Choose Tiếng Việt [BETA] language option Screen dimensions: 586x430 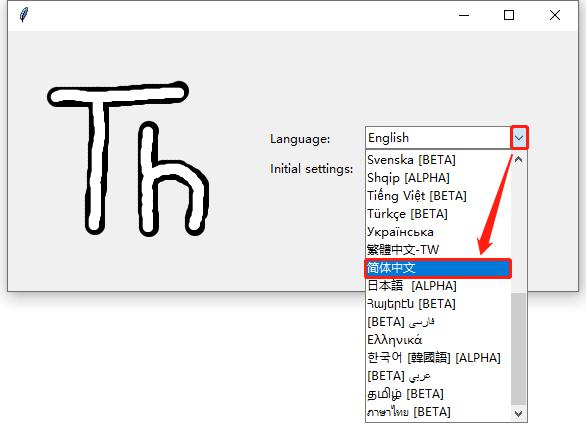pyautogui.click(x=438, y=196)
